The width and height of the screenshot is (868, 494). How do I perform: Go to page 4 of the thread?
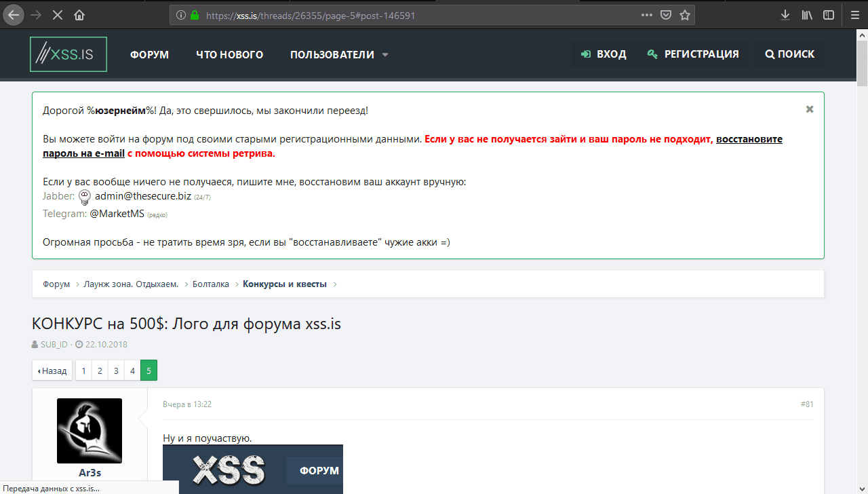point(132,370)
